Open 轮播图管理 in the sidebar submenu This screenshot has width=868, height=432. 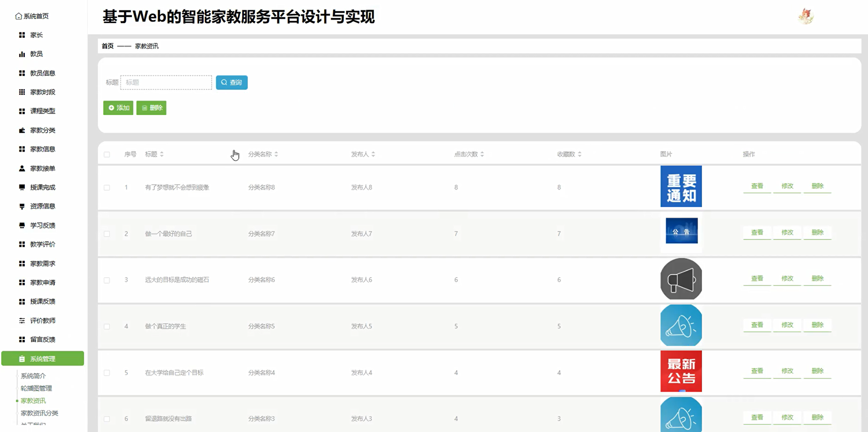click(x=36, y=388)
